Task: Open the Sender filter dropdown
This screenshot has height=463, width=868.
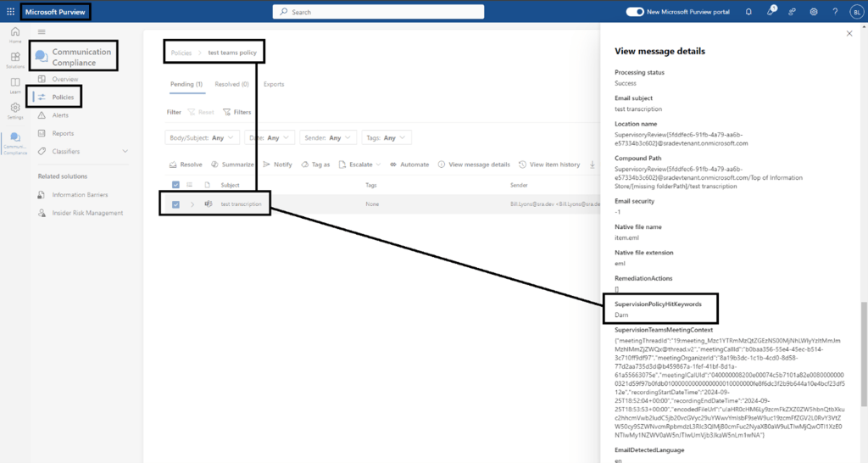Action: (328, 137)
